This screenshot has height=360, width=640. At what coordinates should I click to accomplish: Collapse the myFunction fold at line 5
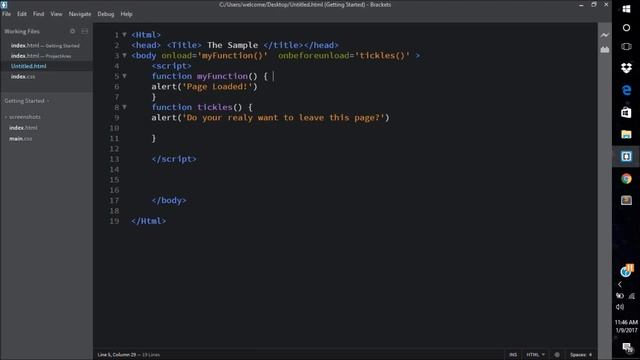124,76
